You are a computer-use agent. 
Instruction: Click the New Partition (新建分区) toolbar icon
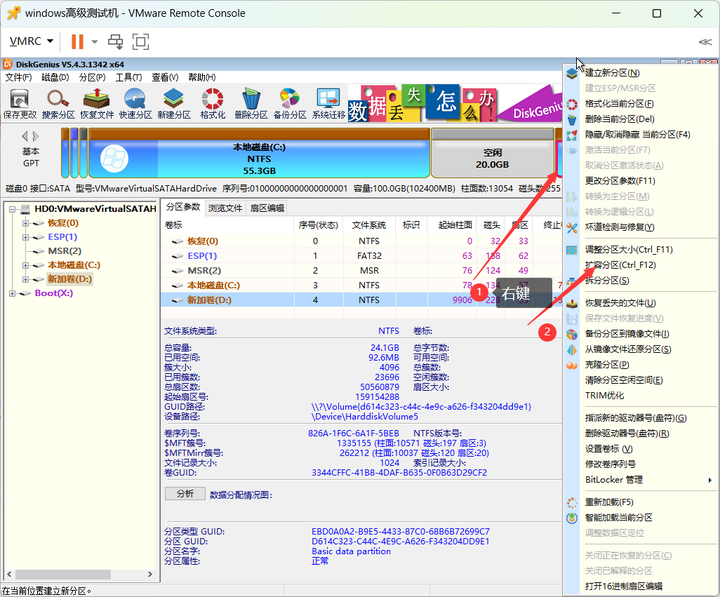174,103
